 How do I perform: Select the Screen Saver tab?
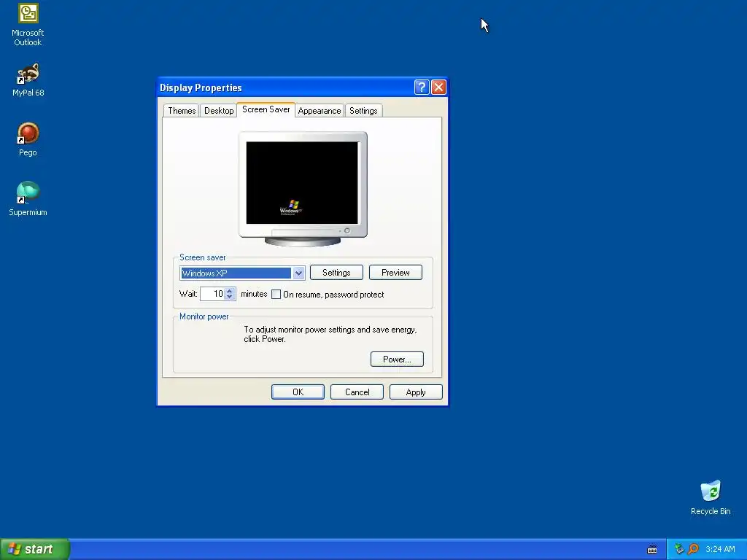point(266,109)
